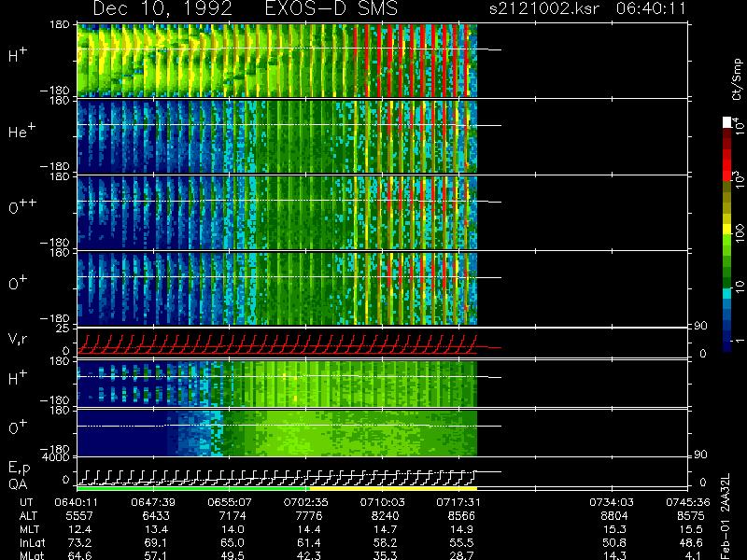Click the MLat value '4.1'
This screenshot has height=560, width=747.
(x=694, y=555)
